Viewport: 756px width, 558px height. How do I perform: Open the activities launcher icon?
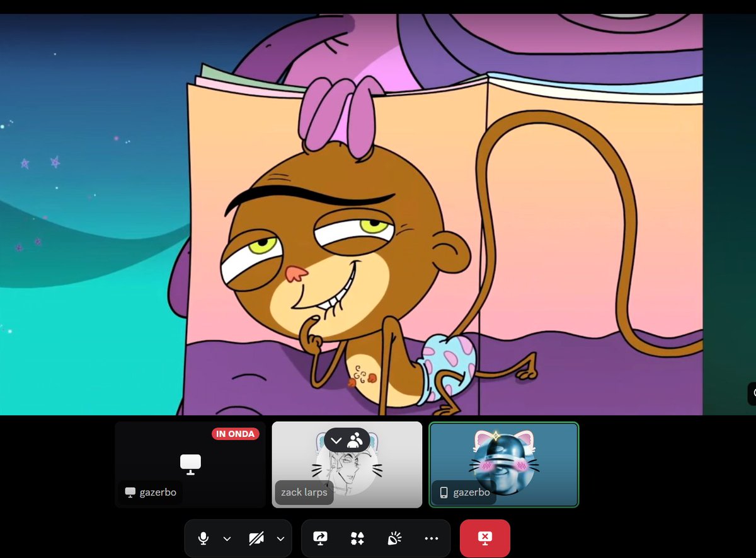tap(357, 538)
